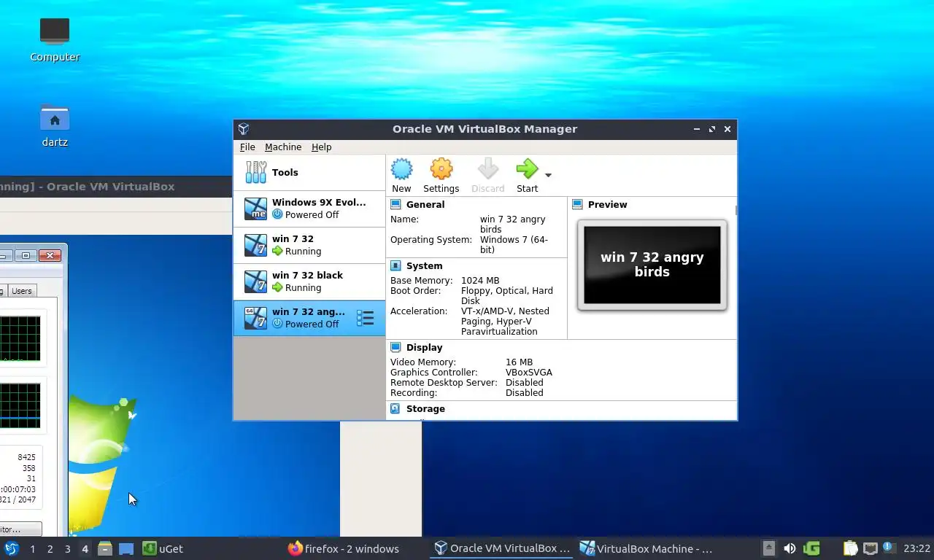934x560 pixels.
Task: Open machine tools menu for win 7 32 ang...
Action: coord(366,318)
